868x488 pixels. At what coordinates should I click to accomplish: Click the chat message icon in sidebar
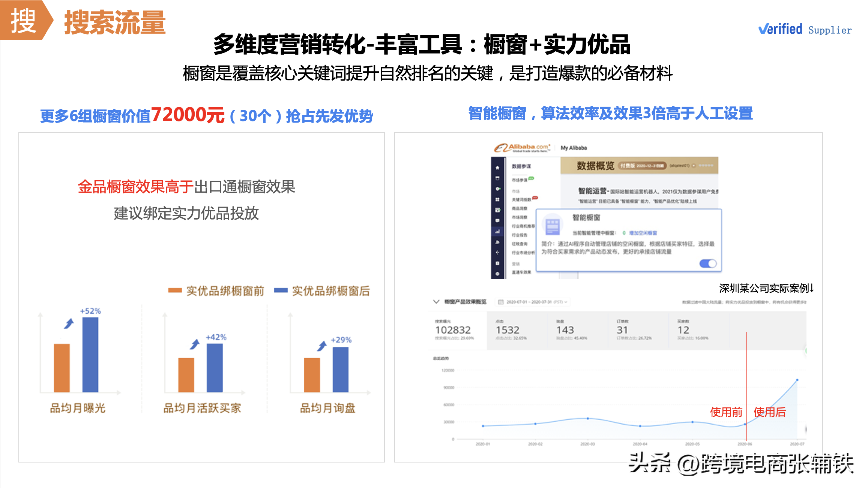tap(497, 221)
